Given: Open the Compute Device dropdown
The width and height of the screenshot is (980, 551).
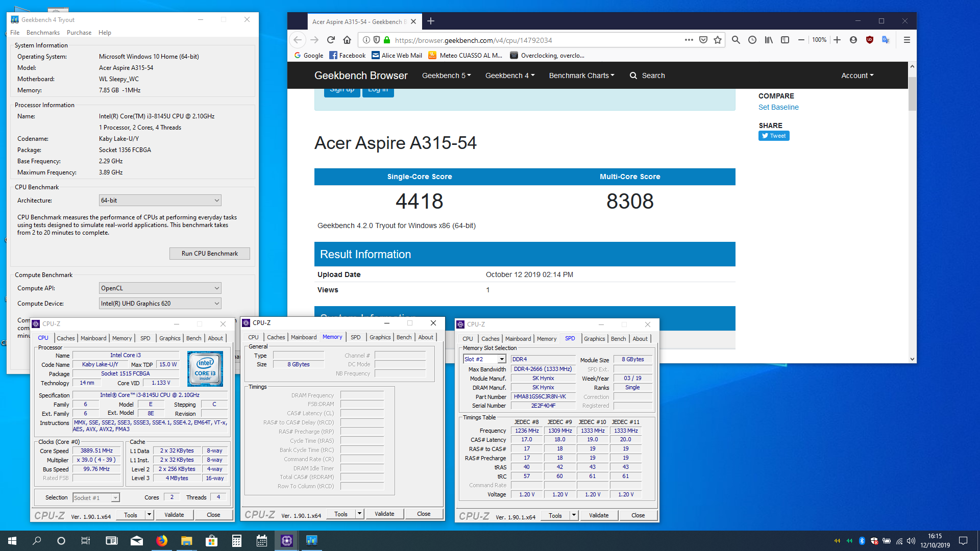Looking at the screenshot, I should point(160,304).
